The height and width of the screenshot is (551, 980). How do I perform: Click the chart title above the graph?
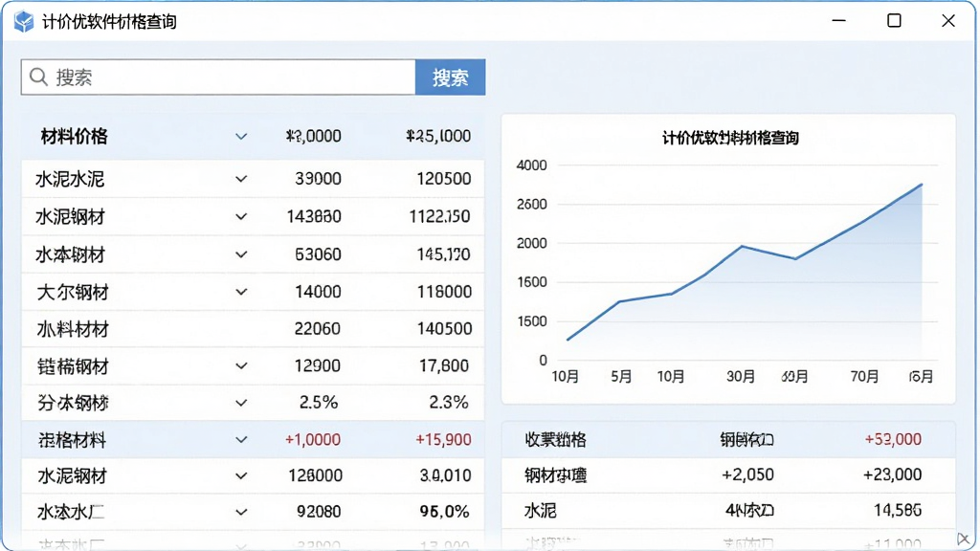coord(730,138)
